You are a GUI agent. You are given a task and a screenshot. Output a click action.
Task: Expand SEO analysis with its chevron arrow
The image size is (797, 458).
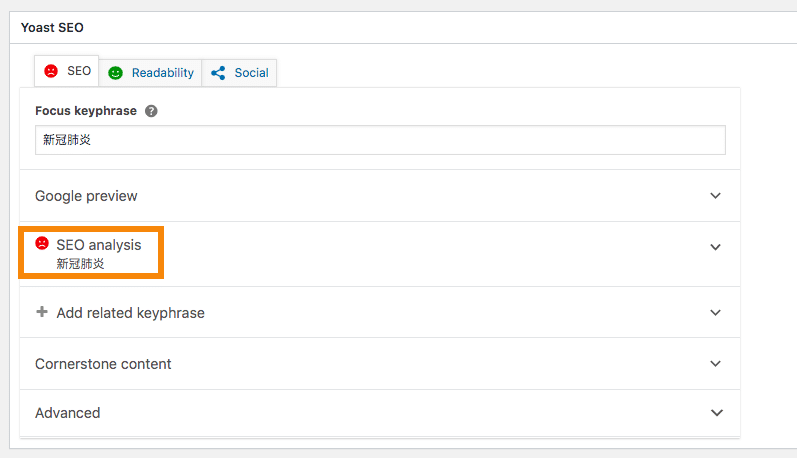point(715,247)
